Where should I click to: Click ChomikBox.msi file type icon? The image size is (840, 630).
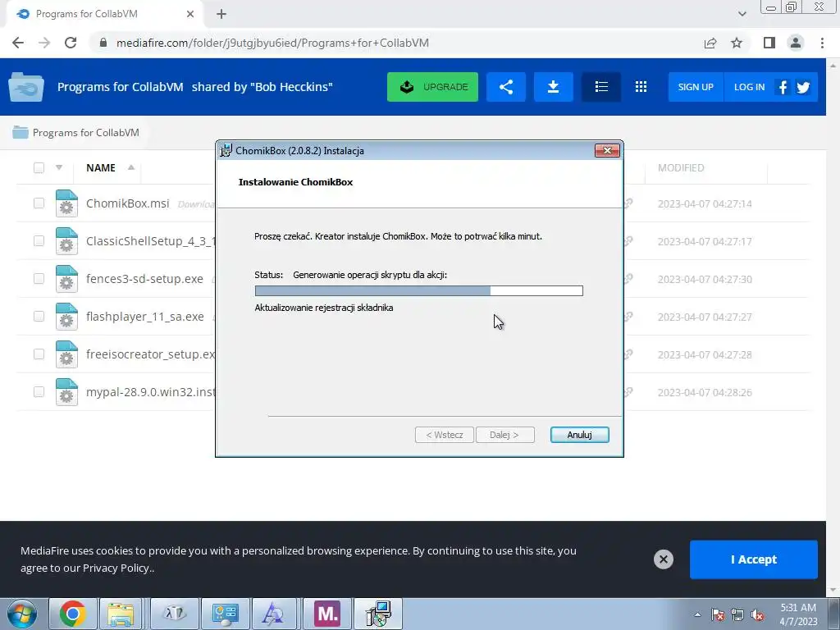point(66,203)
